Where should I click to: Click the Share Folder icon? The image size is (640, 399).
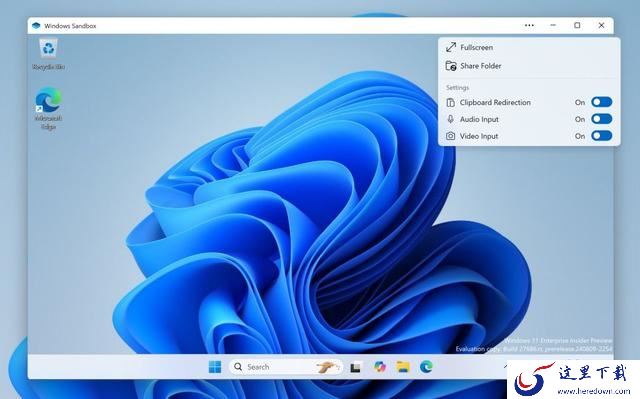pyautogui.click(x=451, y=66)
